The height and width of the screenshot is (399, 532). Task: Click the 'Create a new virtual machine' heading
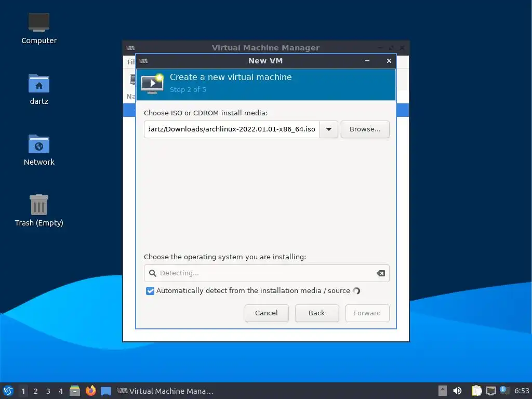231,77
